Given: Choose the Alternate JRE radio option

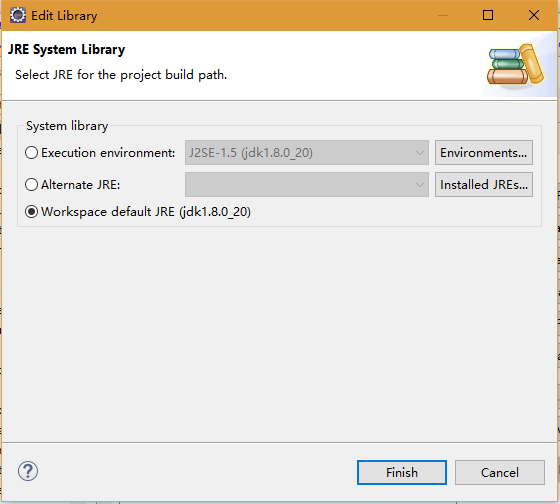Looking at the screenshot, I should click(31, 185).
